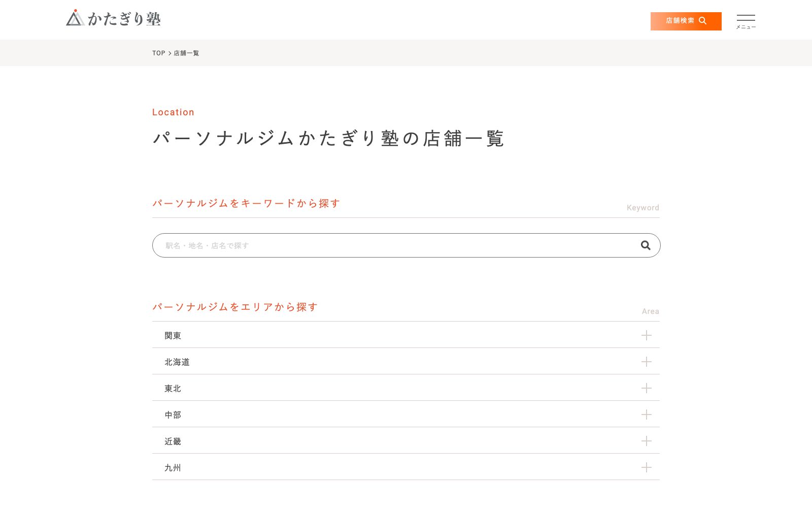Image resolution: width=812 pixels, height=508 pixels.
Task: Expand the 東北 area row
Action: pyautogui.click(x=406, y=388)
